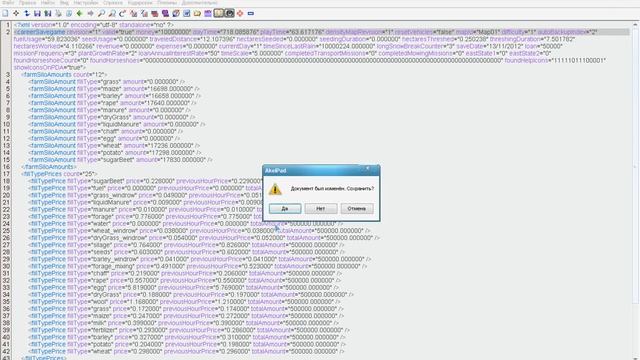Click the yellow warning triangle in the dialog

275,189
